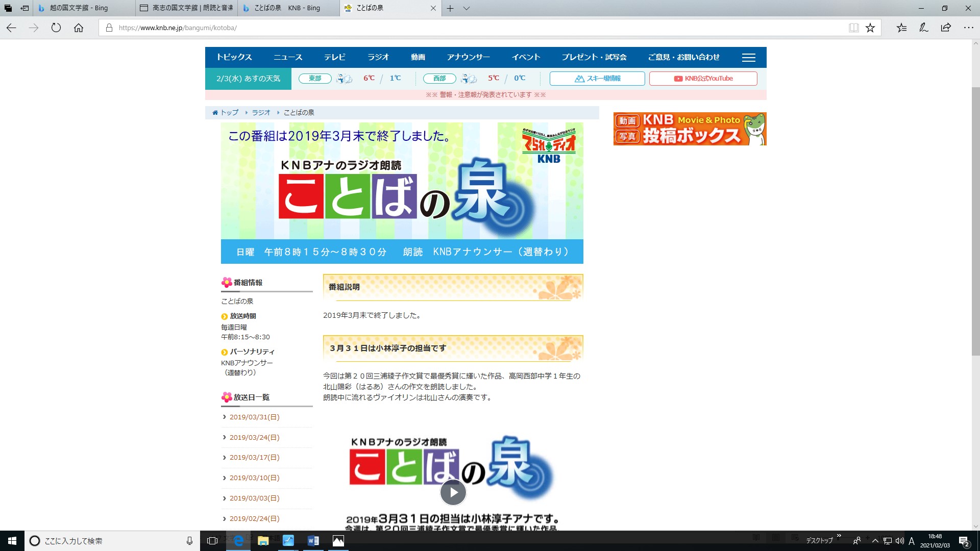Image resolution: width=980 pixels, height=551 pixels.
Task: Refresh the current page
Action: coord(56,28)
